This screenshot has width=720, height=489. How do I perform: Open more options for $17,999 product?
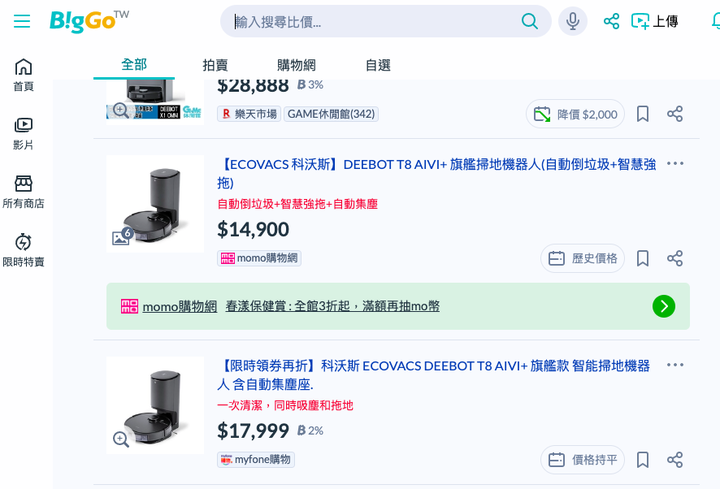point(675,365)
